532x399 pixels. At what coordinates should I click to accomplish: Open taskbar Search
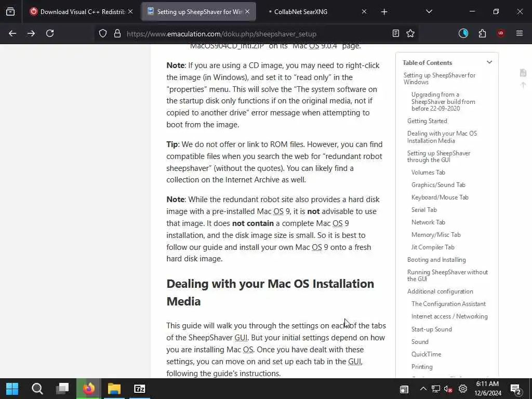pos(37,389)
